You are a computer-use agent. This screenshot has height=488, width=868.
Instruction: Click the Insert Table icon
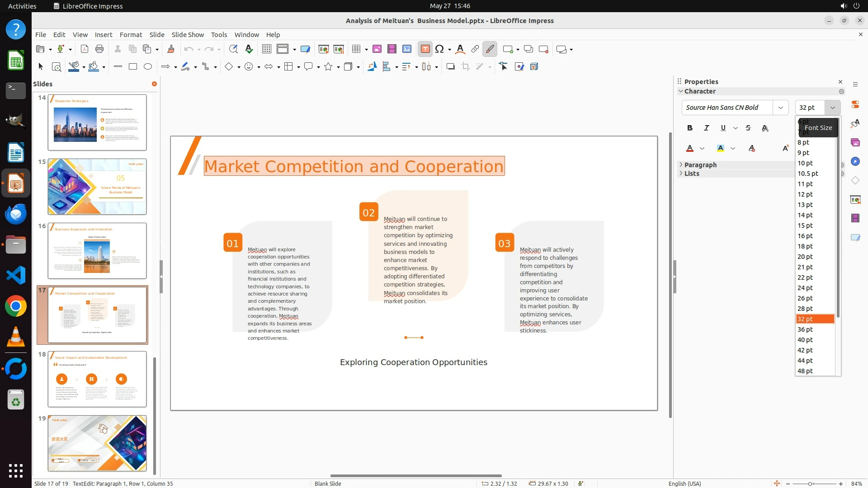[x=357, y=49]
